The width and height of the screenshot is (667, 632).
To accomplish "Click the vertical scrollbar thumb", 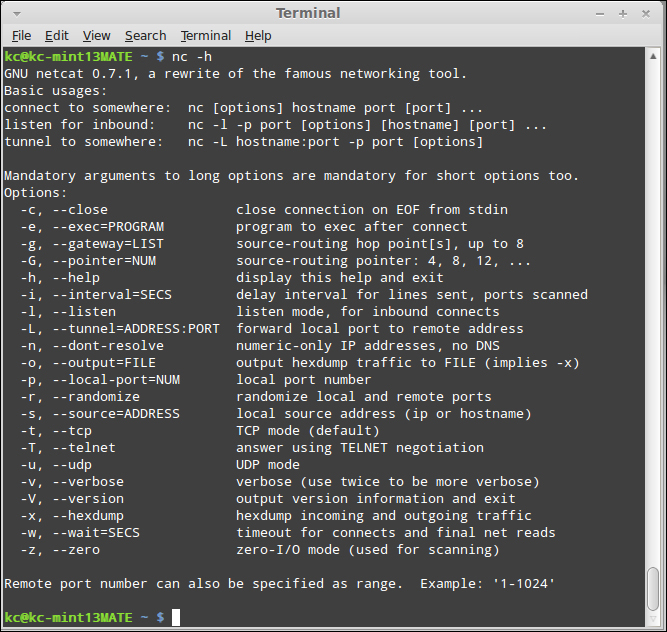I will [653, 589].
